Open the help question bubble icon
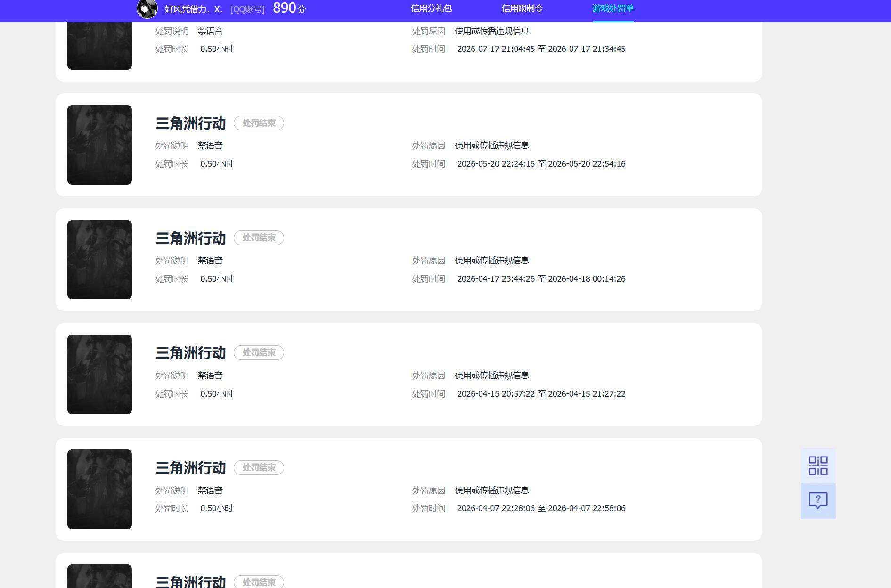The image size is (891, 588). pos(818,501)
